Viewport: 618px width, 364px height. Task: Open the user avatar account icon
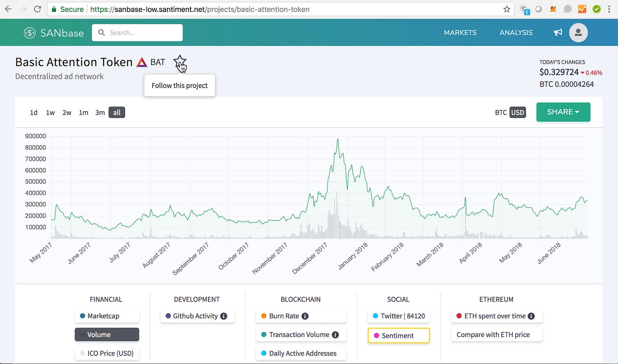[x=578, y=32]
